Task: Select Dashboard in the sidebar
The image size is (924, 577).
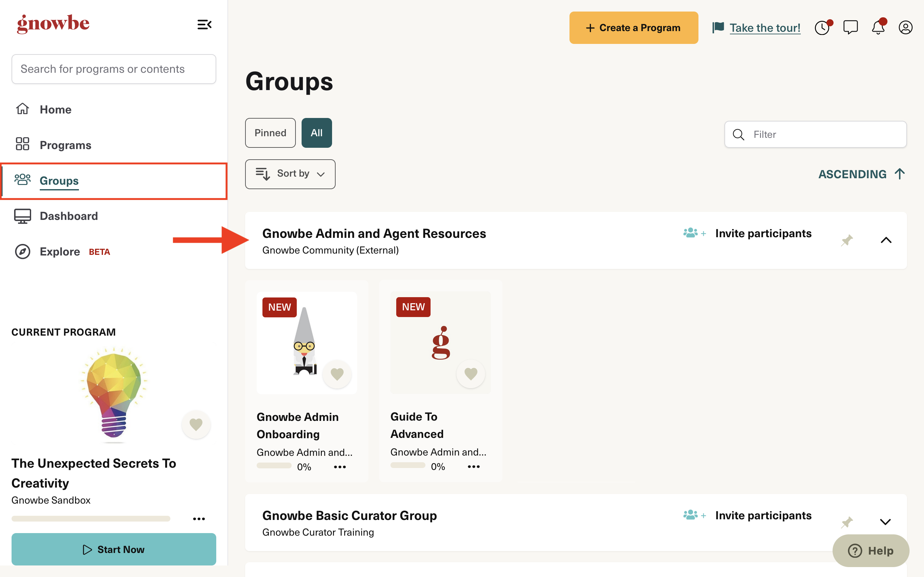Action: click(69, 216)
